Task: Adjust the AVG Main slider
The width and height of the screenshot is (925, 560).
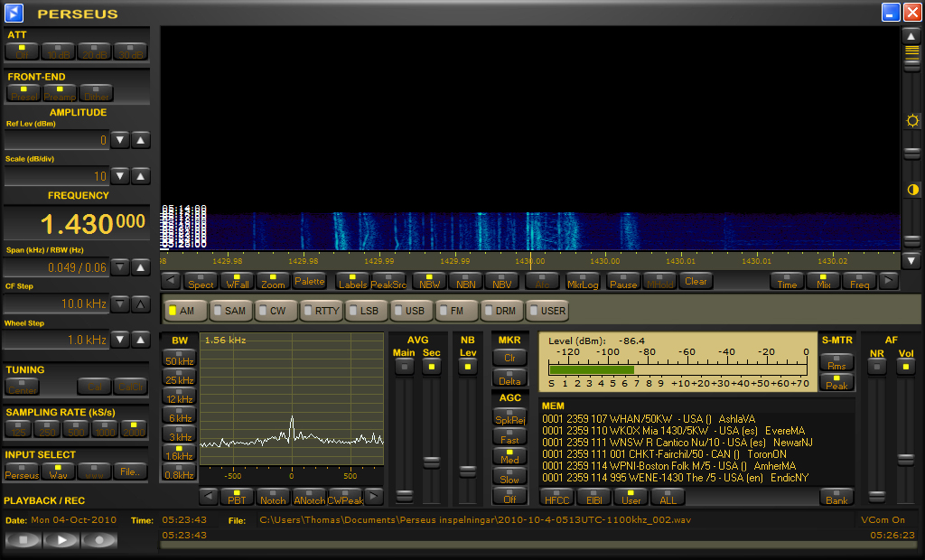Action: 404,495
